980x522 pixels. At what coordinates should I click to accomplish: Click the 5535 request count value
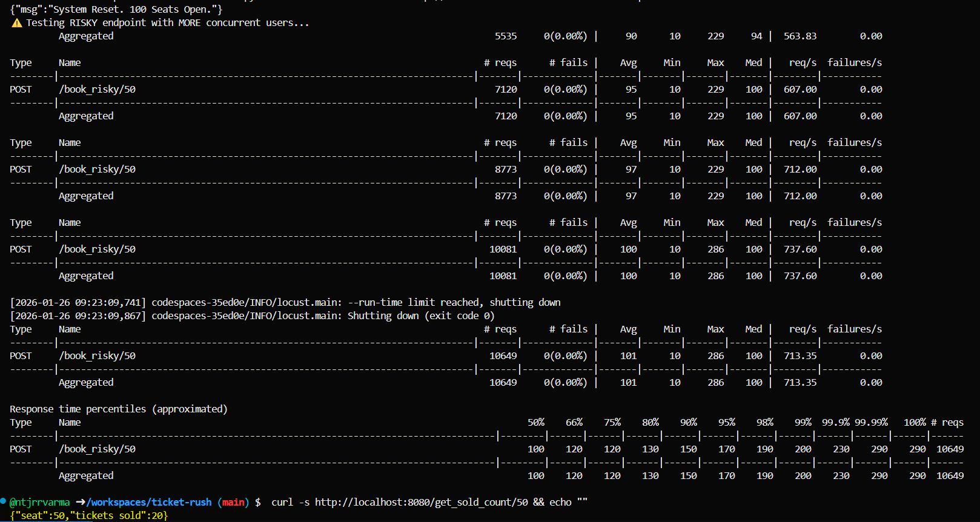pyautogui.click(x=505, y=36)
